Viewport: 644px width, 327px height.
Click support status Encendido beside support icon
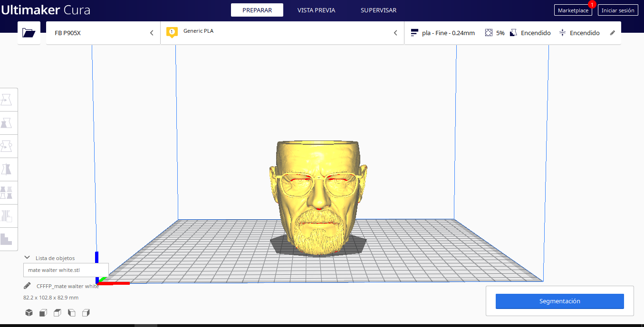click(536, 33)
